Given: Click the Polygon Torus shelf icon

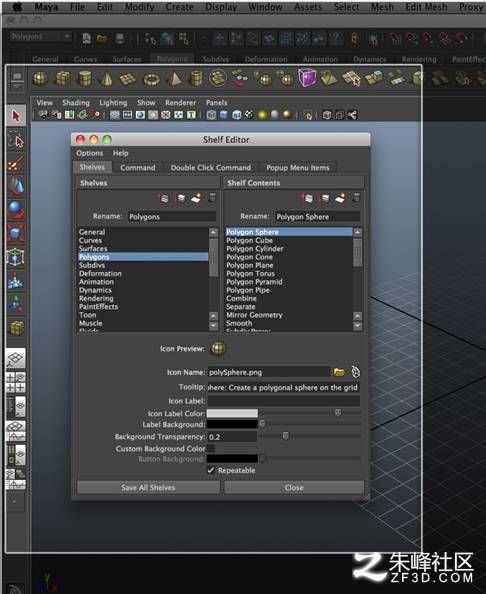Looking at the screenshot, I should (151, 80).
